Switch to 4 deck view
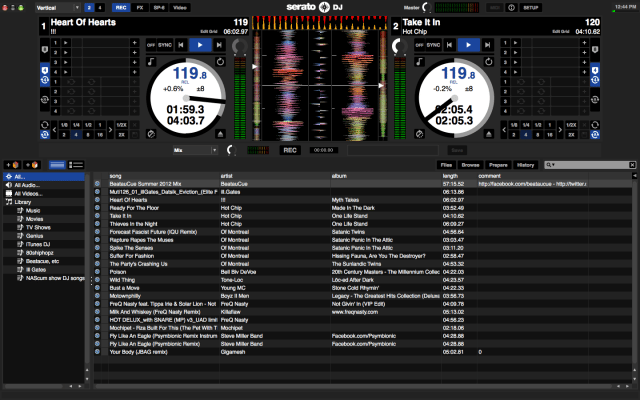 pyautogui.click(x=100, y=7)
